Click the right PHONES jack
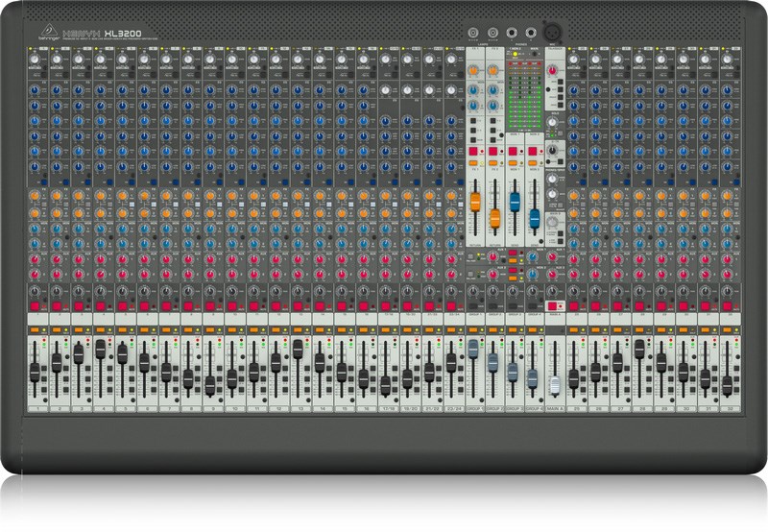This screenshot has width=768, height=532. coord(532,33)
